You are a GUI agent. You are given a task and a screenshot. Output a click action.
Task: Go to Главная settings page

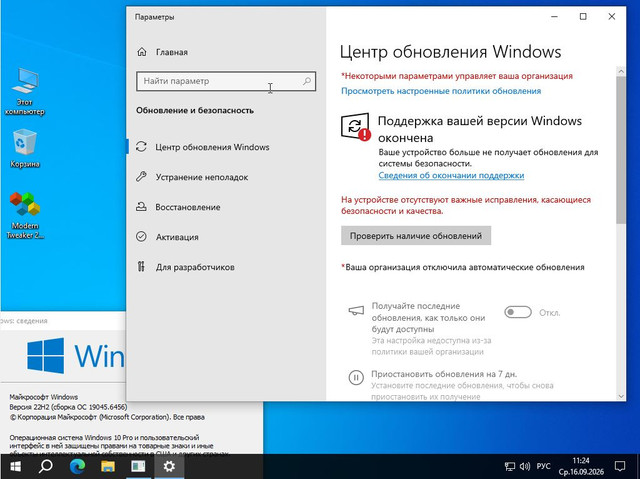172,52
